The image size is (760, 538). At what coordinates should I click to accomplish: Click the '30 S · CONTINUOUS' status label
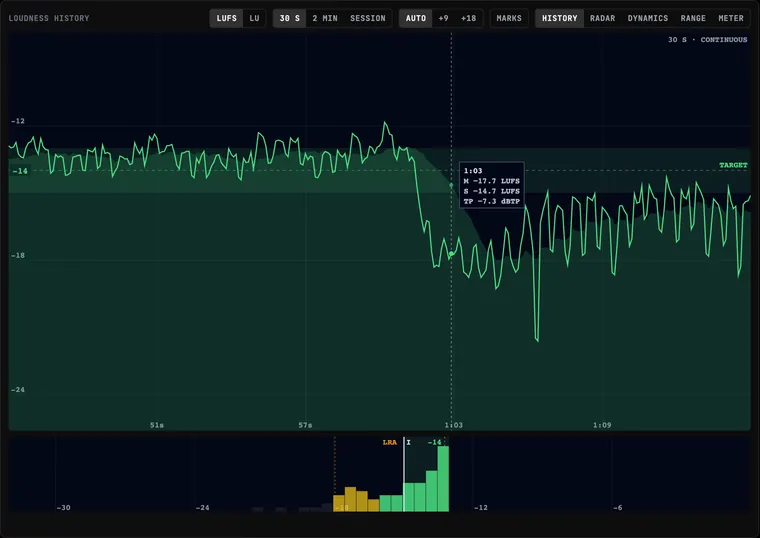pos(707,40)
